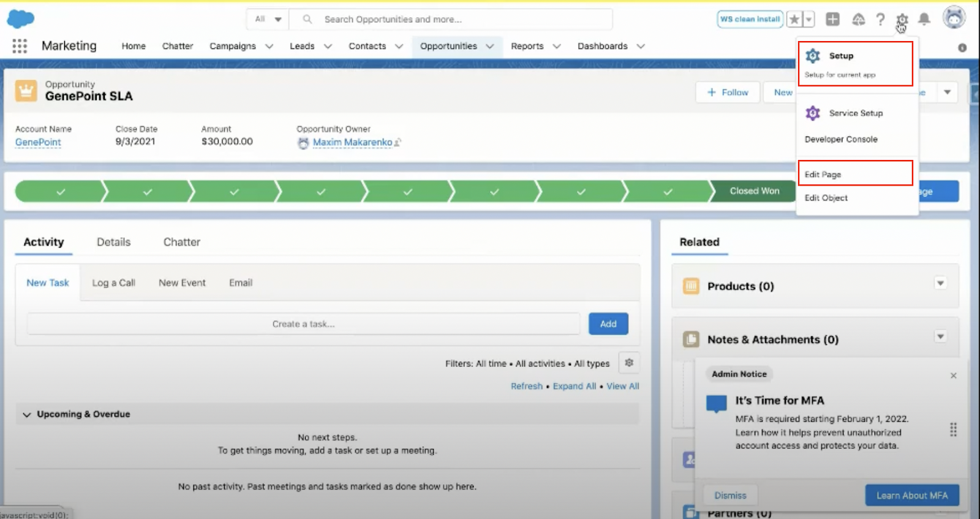Select the Related tab
Image resolution: width=980 pixels, height=519 pixels.
[x=699, y=242]
